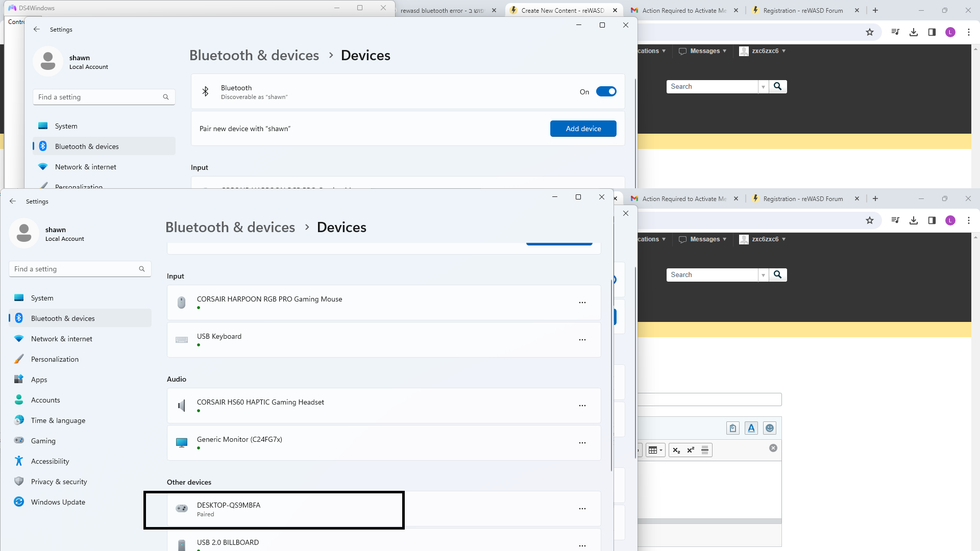Open shawn Local Account profile in front Settings

pos(47,234)
